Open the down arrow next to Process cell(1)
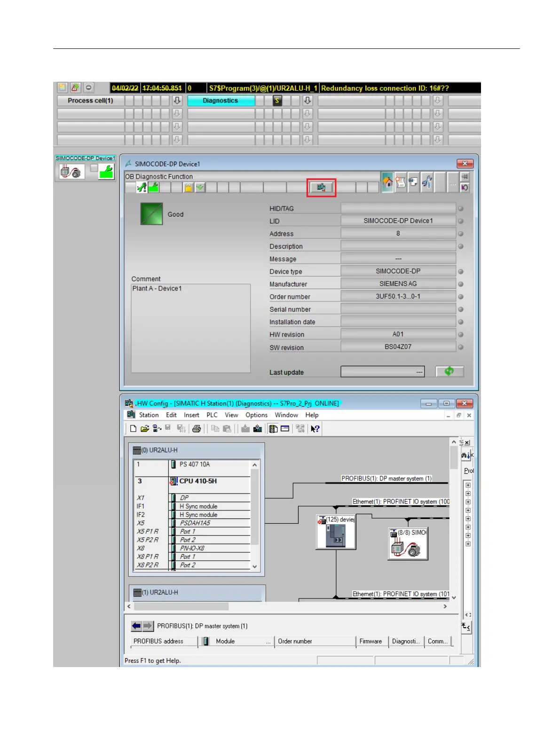Viewport: 560px width, 746px height. (177, 101)
